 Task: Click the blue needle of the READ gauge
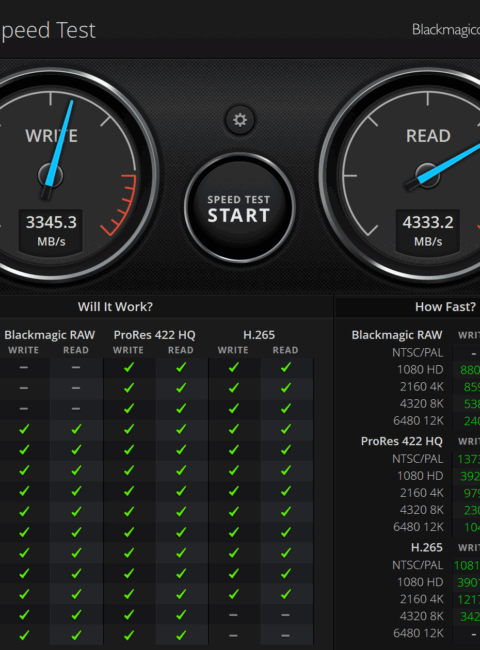(450, 162)
